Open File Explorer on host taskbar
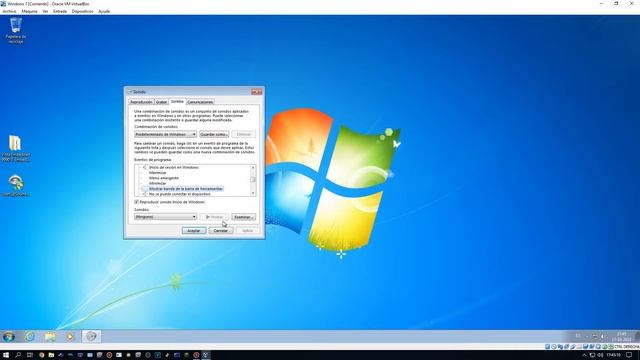The height and width of the screenshot is (360, 640). click(x=51, y=355)
